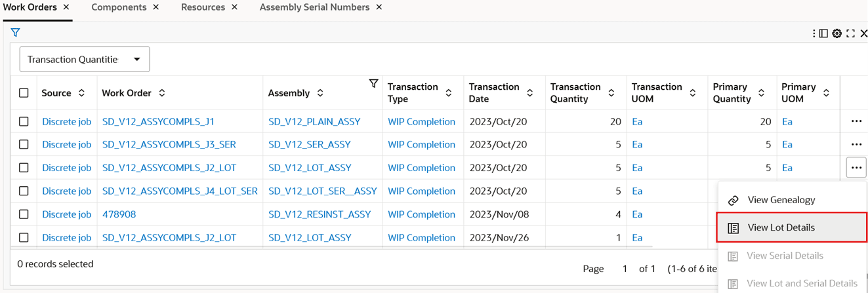Click the Assembly column filter funnel icon
The image size is (868, 293).
373,83
